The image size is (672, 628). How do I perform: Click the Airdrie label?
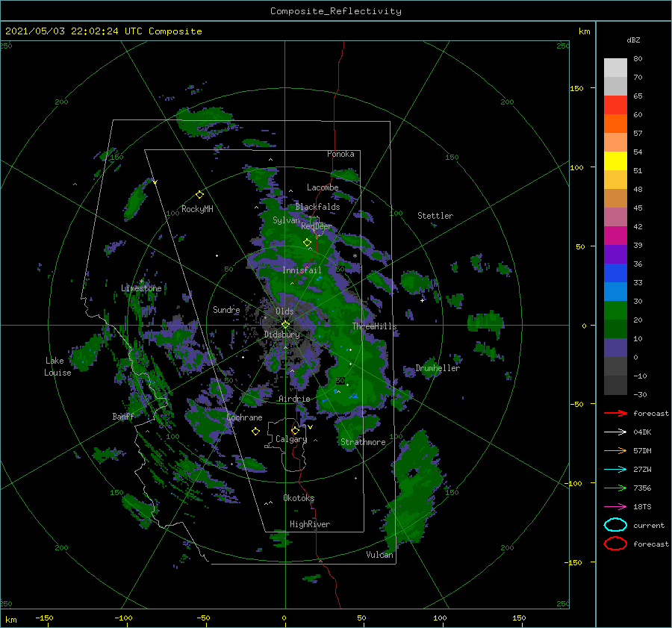(x=294, y=399)
